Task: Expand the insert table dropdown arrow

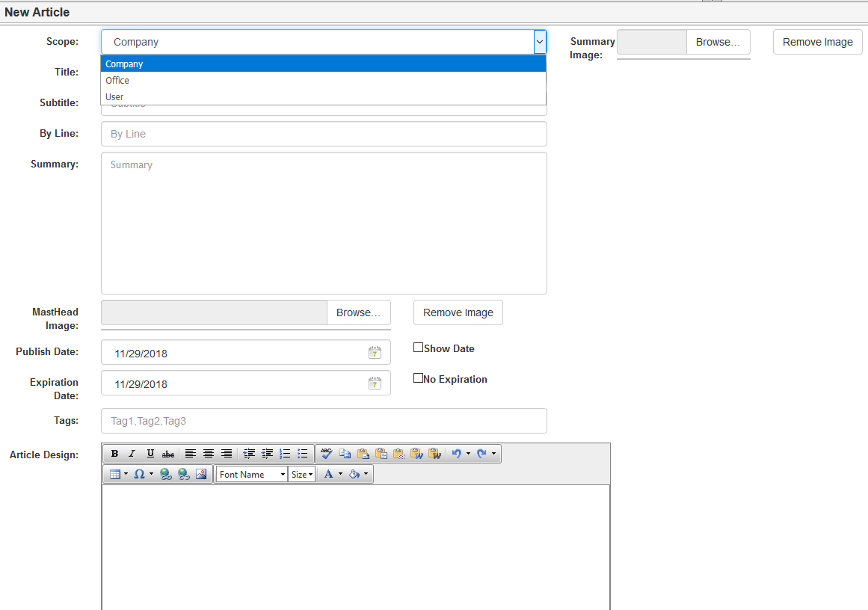Action: tap(126, 475)
